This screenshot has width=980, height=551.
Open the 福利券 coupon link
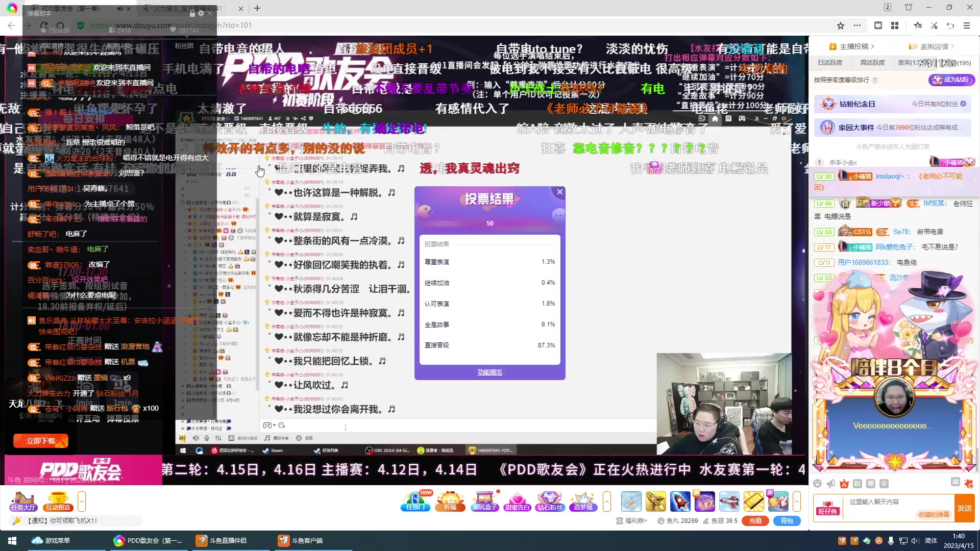[x=632, y=521]
